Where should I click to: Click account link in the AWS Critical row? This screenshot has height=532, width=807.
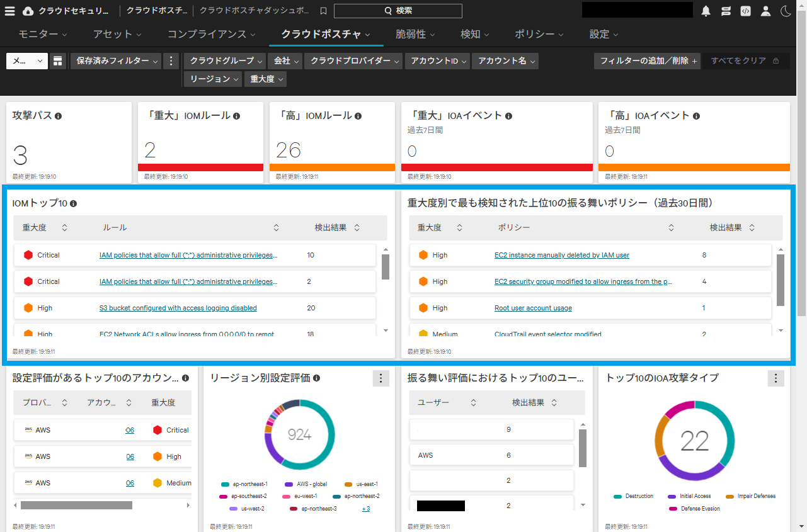pos(130,430)
